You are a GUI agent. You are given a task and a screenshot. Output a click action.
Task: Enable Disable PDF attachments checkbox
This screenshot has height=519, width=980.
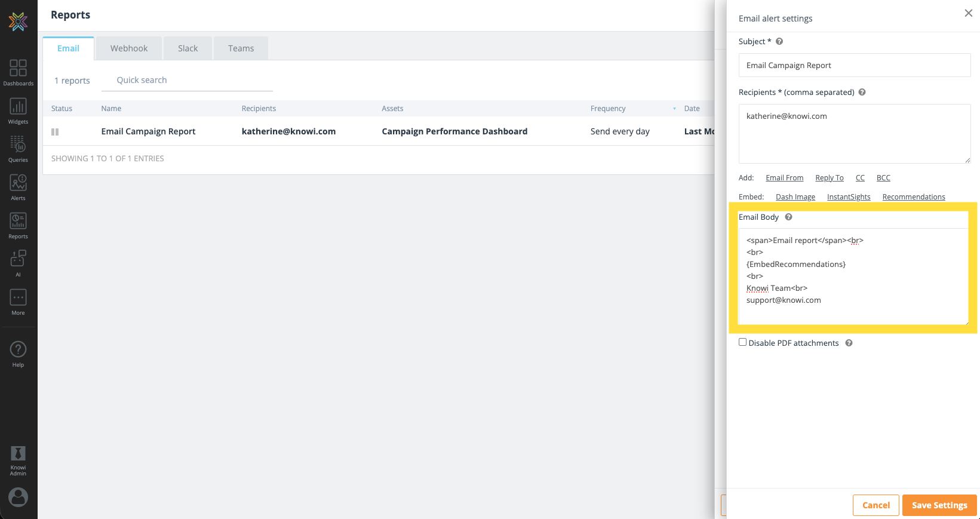click(x=742, y=342)
